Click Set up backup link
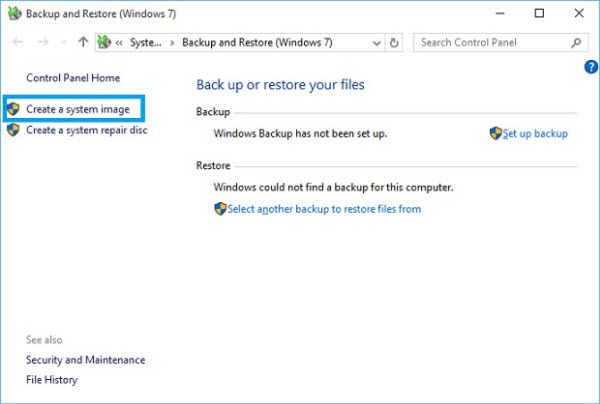 535,134
